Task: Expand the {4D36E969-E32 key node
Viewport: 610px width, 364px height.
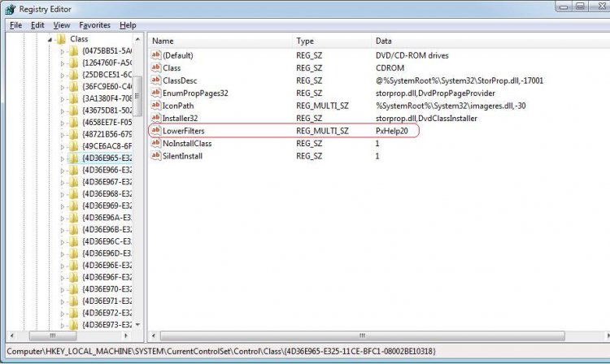Action: pyautogui.click(x=63, y=206)
